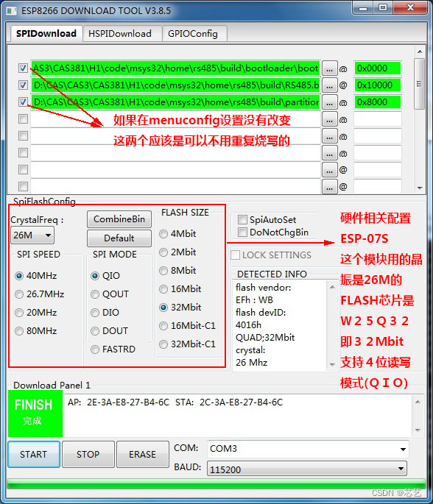Click the browse button for the partition 0x8000 row
Screen dimensions: 433x504
329,102
